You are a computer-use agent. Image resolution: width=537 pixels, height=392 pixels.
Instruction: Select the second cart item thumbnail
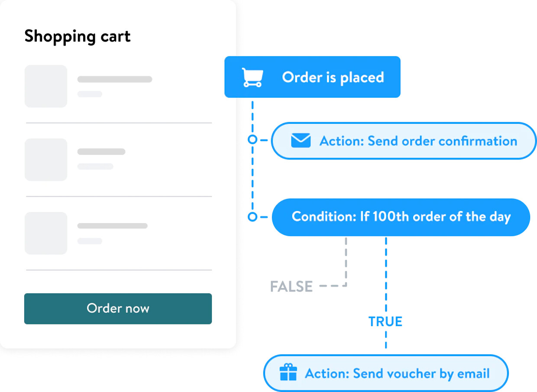point(46,159)
